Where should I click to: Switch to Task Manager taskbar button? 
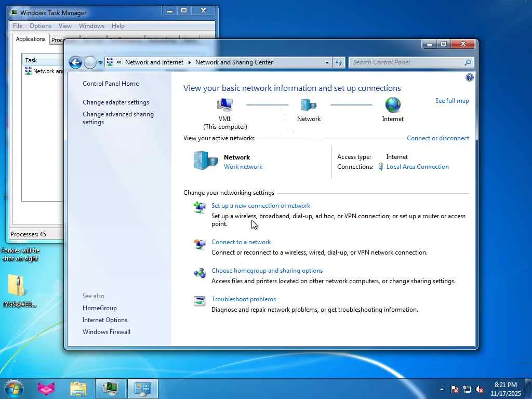click(x=110, y=389)
